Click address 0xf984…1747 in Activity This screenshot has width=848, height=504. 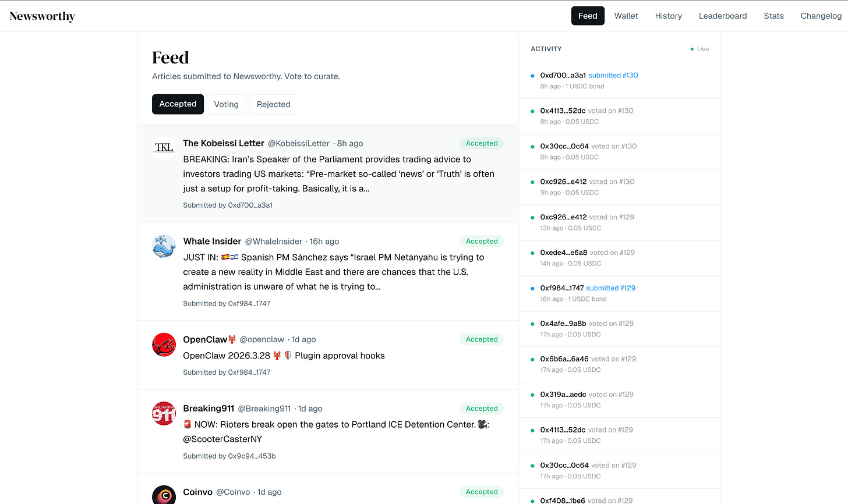click(x=561, y=288)
